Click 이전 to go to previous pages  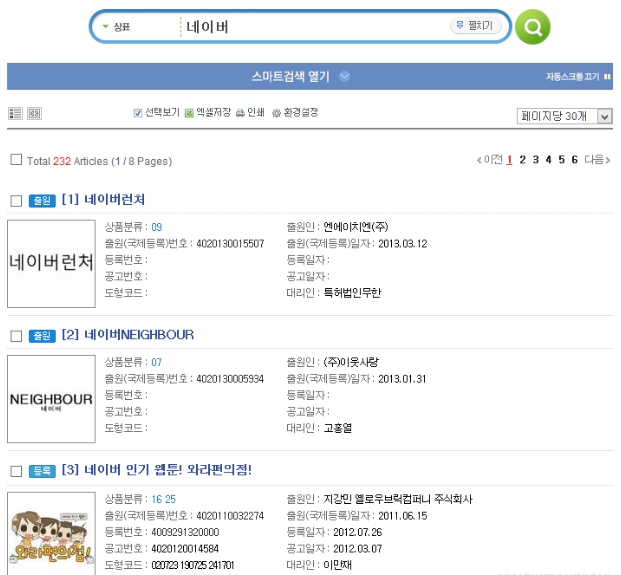click(x=490, y=160)
